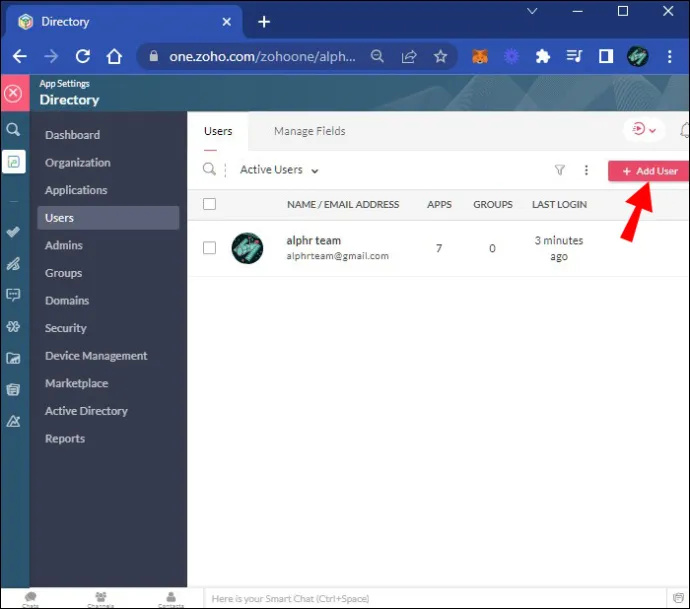
Task: Open the media control playlist icon
Action: pyautogui.click(x=574, y=56)
